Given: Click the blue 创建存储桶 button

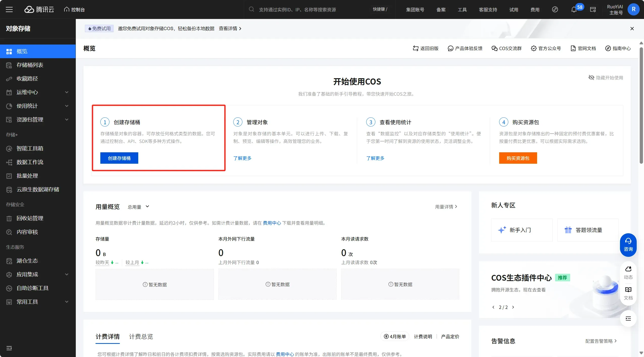Looking at the screenshot, I should tap(119, 158).
